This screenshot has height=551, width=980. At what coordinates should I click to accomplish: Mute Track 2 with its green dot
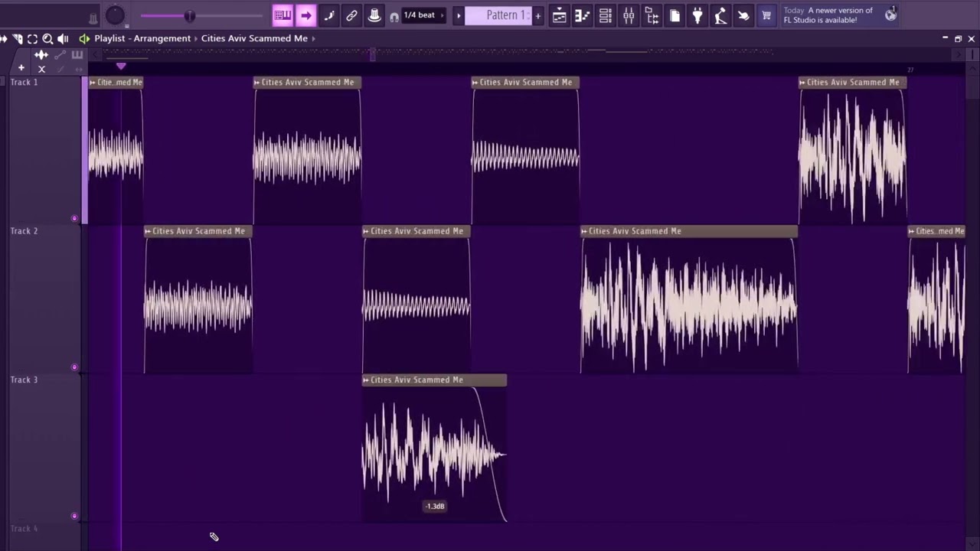click(x=74, y=367)
